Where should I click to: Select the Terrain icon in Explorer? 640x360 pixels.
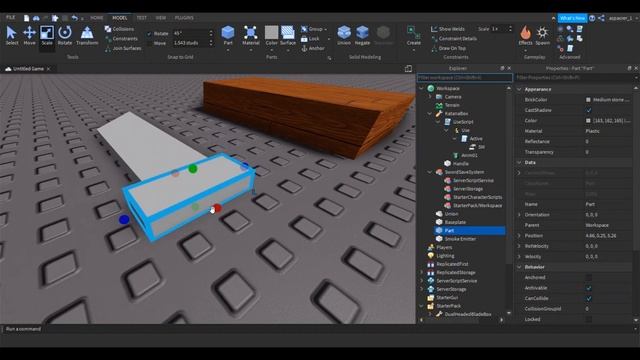click(439, 105)
